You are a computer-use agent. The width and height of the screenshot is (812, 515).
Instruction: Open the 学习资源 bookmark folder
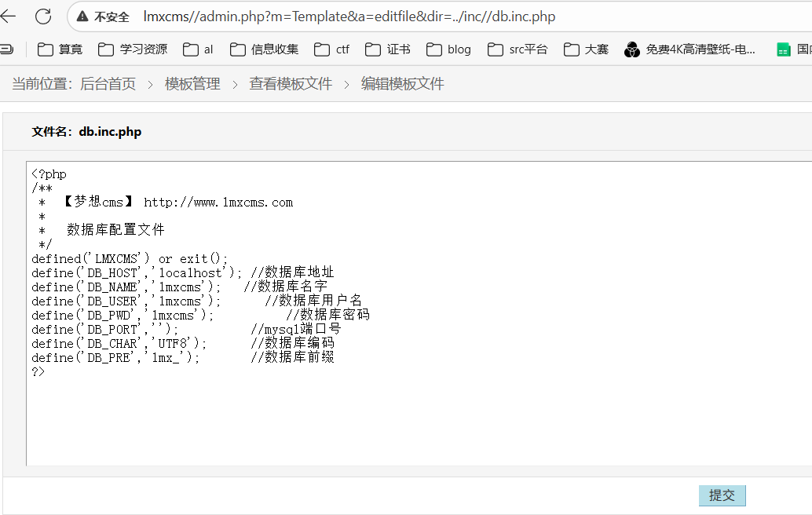point(133,49)
